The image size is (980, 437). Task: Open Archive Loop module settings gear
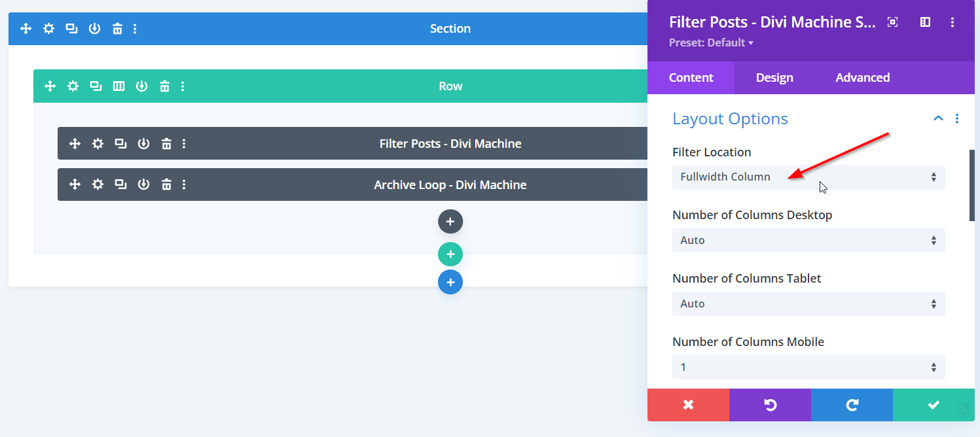click(x=98, y=185)
